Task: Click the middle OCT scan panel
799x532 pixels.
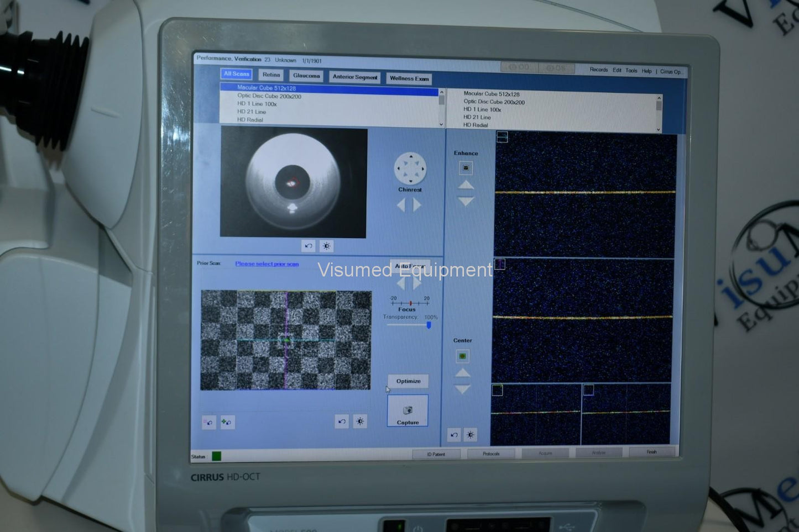Action: (583, 320)
